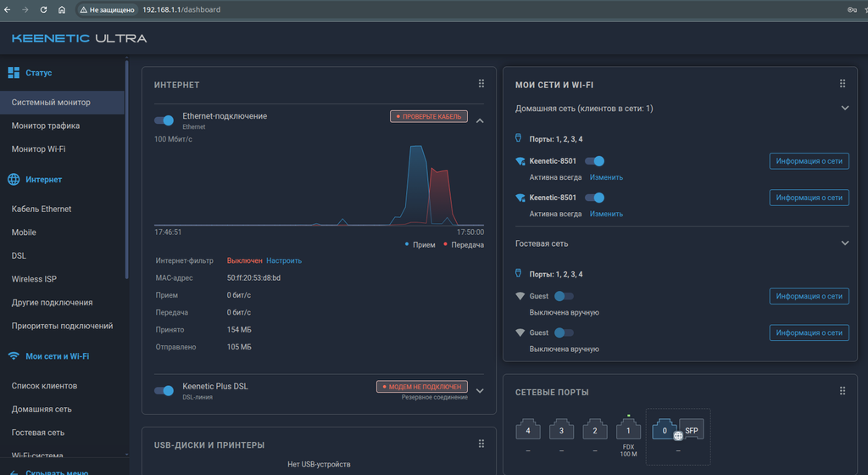Click Настроить link for Интернет-фильтр

pos(284,260)
